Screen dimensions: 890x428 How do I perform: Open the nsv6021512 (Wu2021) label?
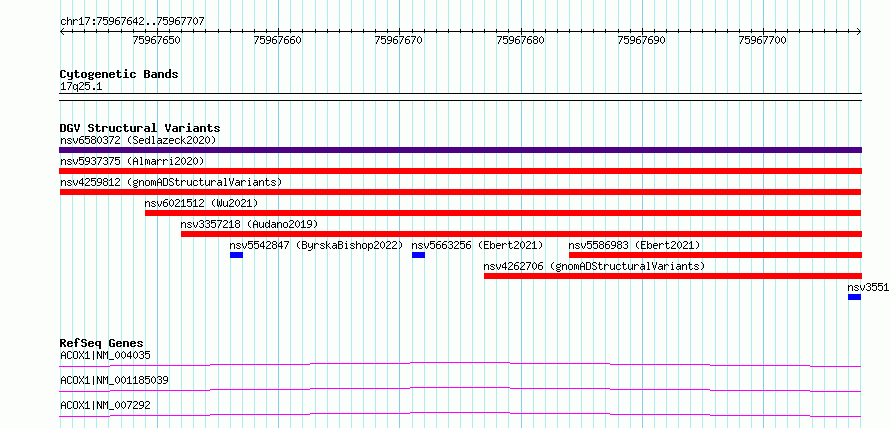[x=201, y=203]
